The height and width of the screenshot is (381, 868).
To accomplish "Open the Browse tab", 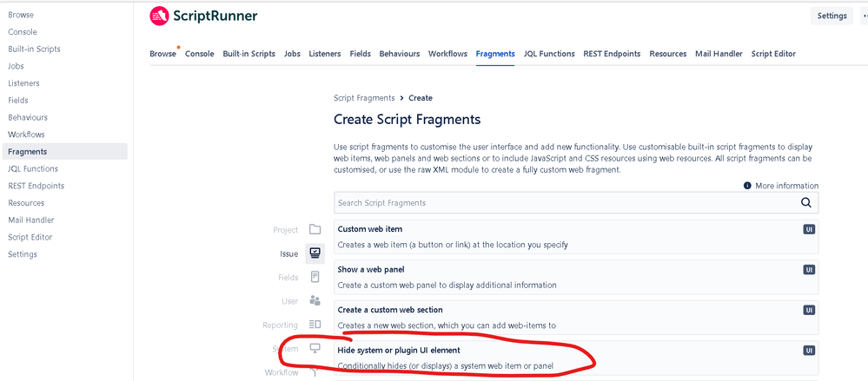I will pyautogui.click(x=162, y=54).
